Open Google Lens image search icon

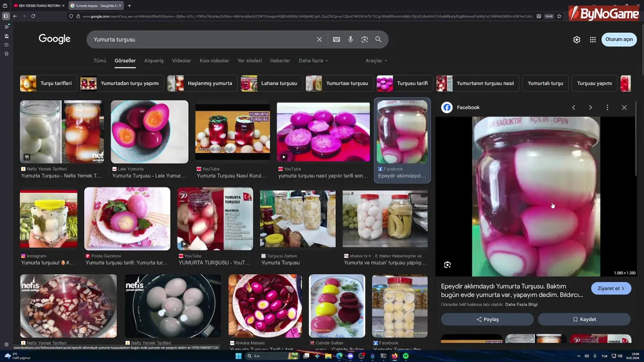365,39
